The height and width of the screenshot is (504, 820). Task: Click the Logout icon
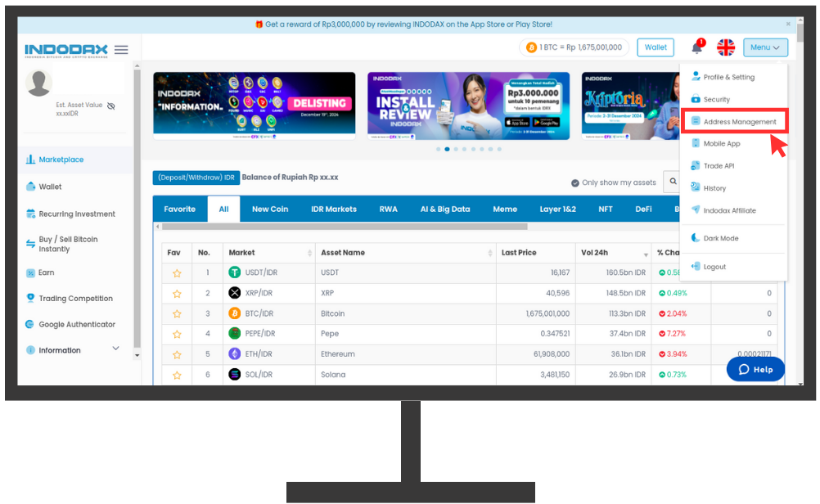(x=696, y=266)
